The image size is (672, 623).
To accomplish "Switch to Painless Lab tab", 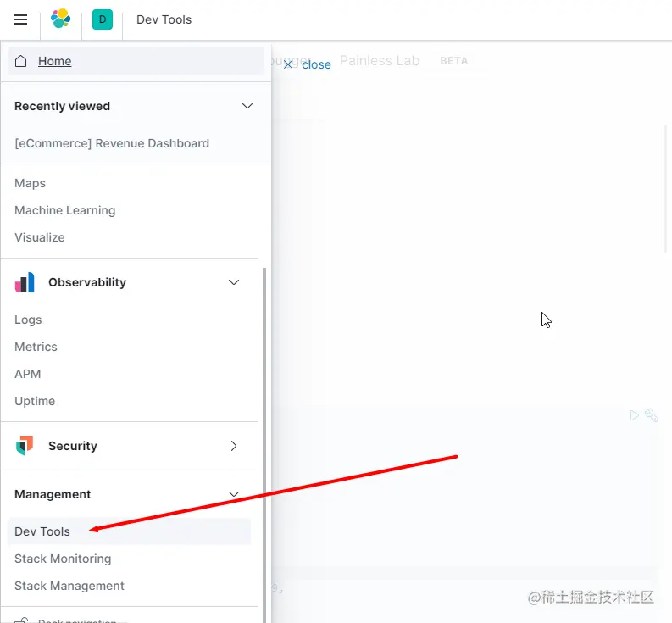I will click(x=380, y=60).
